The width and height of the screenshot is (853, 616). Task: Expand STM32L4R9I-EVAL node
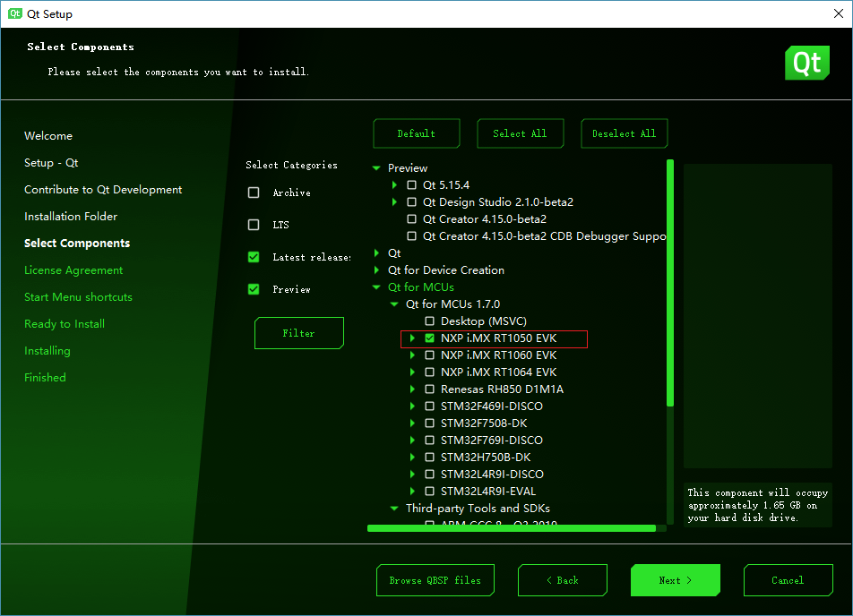[412, 491]
